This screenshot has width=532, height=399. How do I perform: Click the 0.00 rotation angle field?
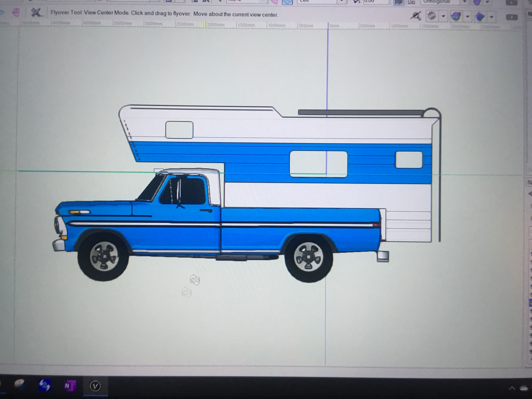[x=376, y=1]
